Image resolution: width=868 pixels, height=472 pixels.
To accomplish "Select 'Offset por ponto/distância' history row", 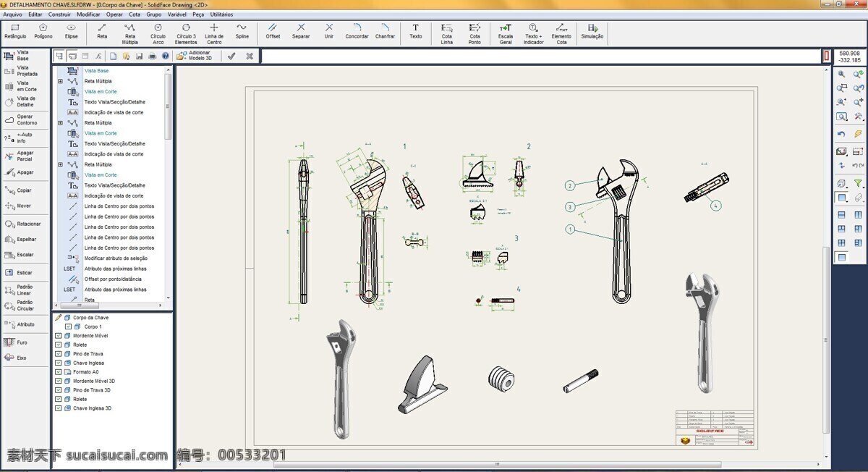I will [113, 279].
